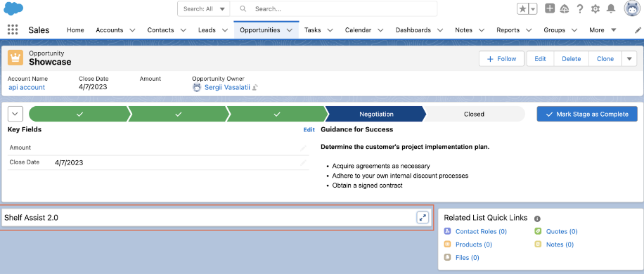Click the Edit button in record header
The height and width of the screenshot is (274, 644).
(x=540, y=58)
